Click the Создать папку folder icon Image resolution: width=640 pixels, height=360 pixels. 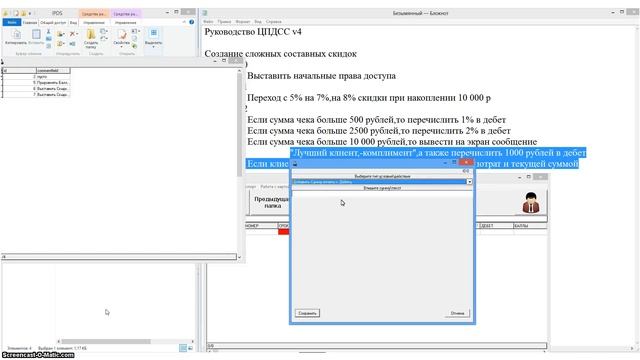91,35
